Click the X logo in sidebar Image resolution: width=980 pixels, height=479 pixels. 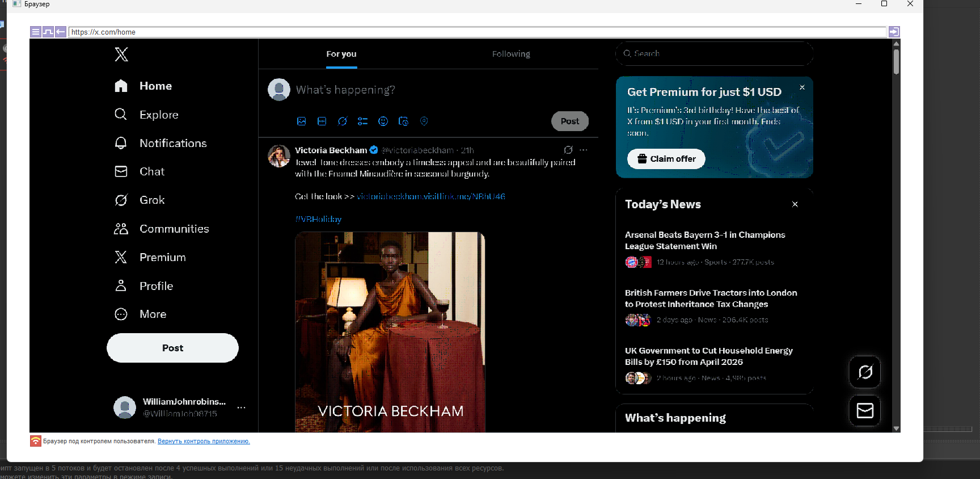coord(121,54)
